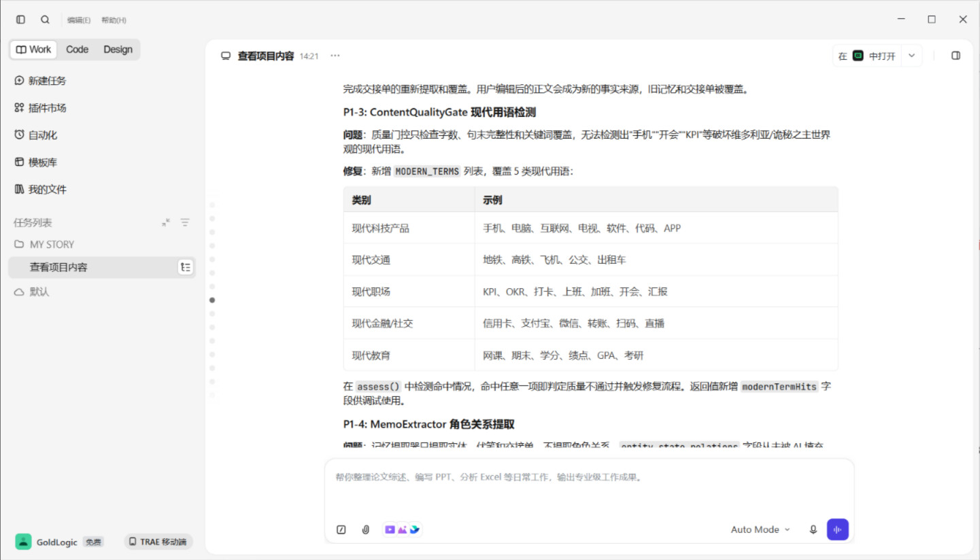Click the modernTermHits code label
Image resolution: width=980 pixels, height=560 pixels.
coord(779,387)
